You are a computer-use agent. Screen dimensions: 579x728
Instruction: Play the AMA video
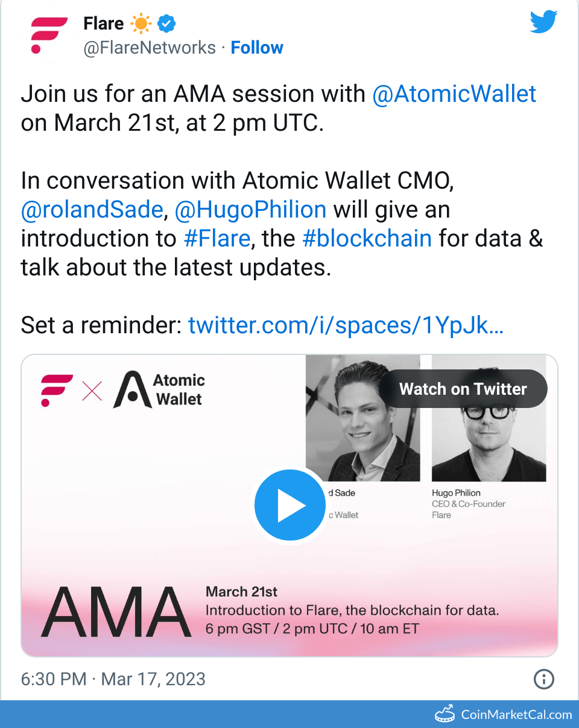point(290,505)
